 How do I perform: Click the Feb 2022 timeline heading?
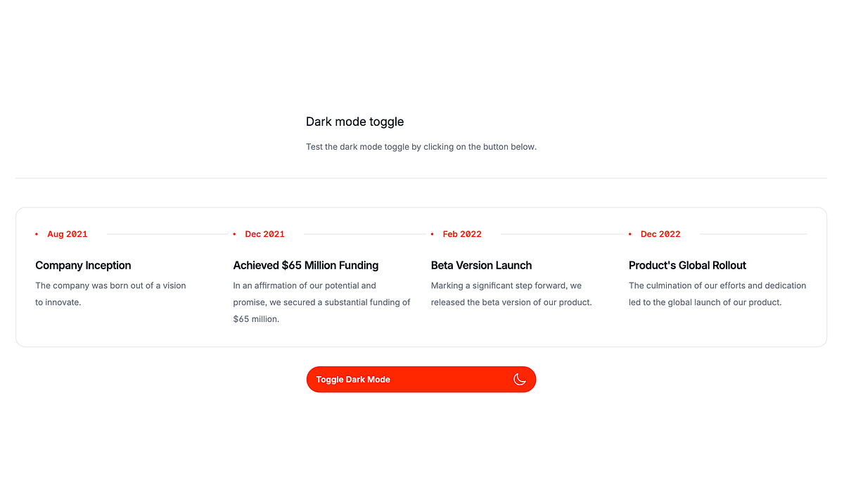(462, 234)
